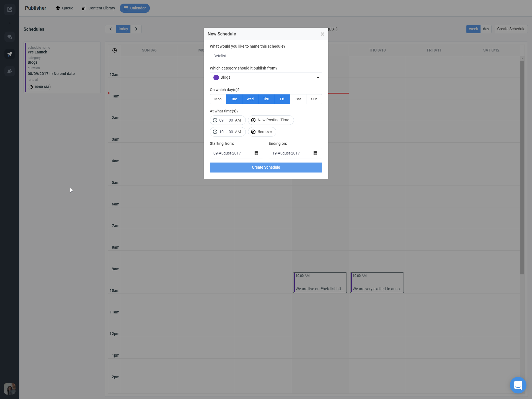Click the purple Blogs color swatch
Image resolution: width=532 pixels, height=399 pixels.
click(x=216, y=78)
